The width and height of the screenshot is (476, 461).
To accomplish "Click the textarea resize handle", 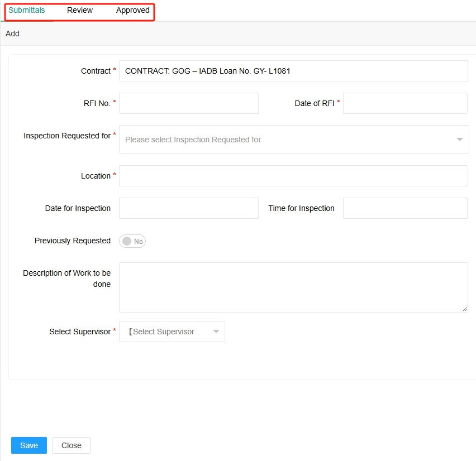I will (465, 309).
